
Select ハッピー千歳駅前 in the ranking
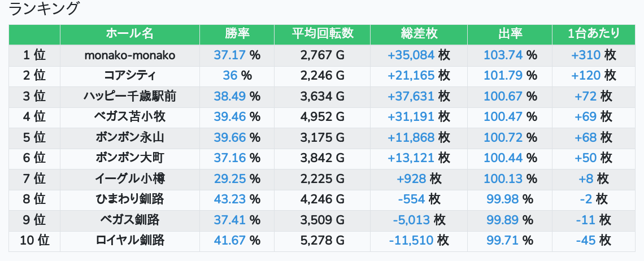[129, 97]
